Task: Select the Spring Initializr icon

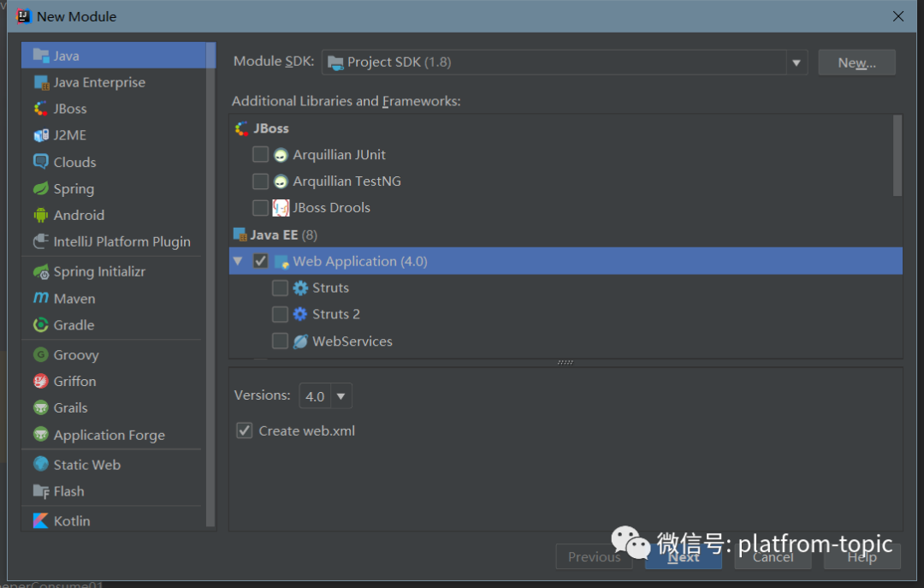Action: (41, 272)
